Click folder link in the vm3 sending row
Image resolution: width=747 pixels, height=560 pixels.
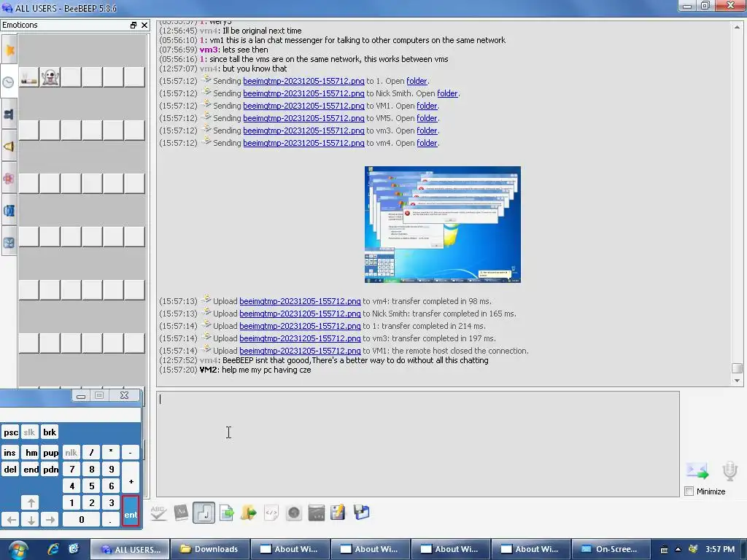point(426,131)
